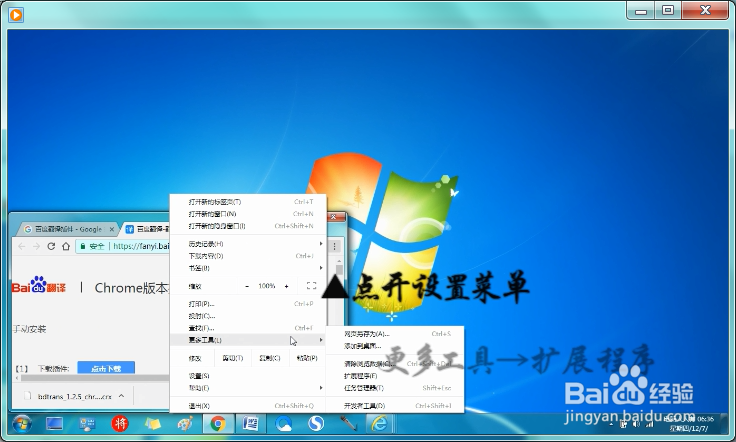Open 扩展程序(E) from the submenu
Viewport: 736px width, 442px height.
point(395,376)
